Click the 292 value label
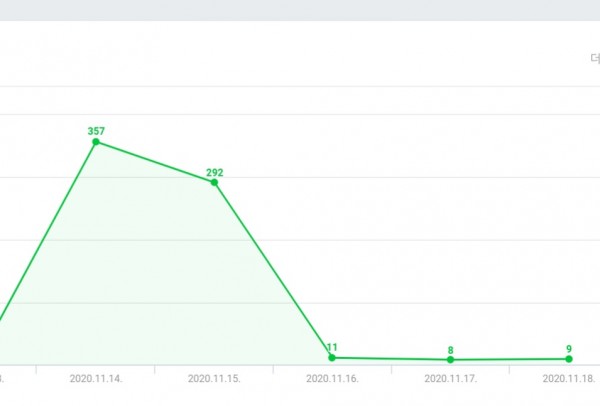The height and width of the screenshot is (406, 600). pyautogui.click(x=214, y=172)
